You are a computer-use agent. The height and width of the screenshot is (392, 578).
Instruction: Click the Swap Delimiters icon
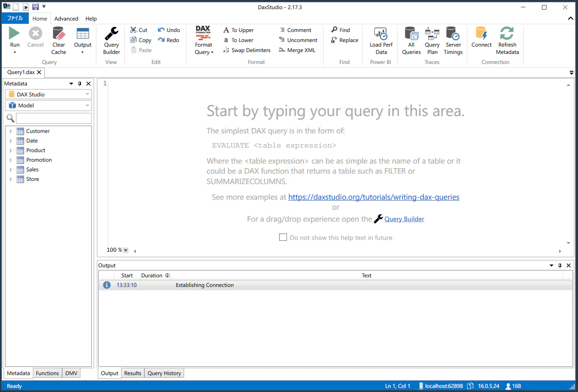click(x=226, y=50)
